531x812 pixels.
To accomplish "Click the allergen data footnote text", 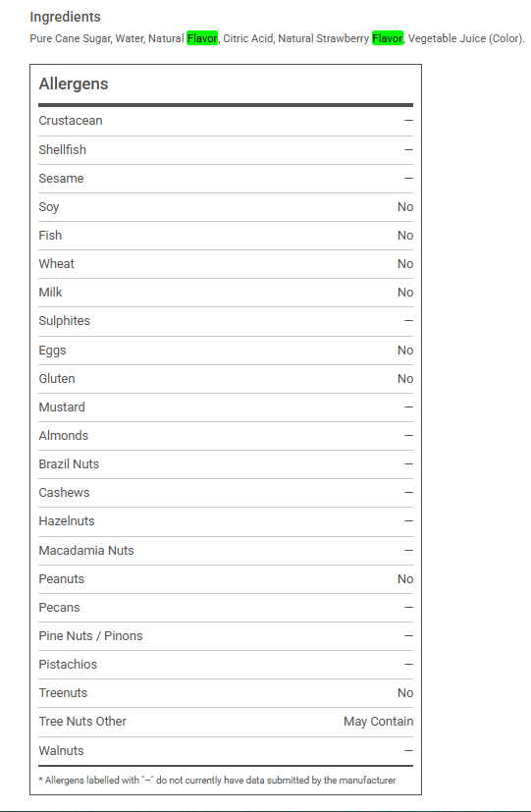I will [x=217, y=780].
